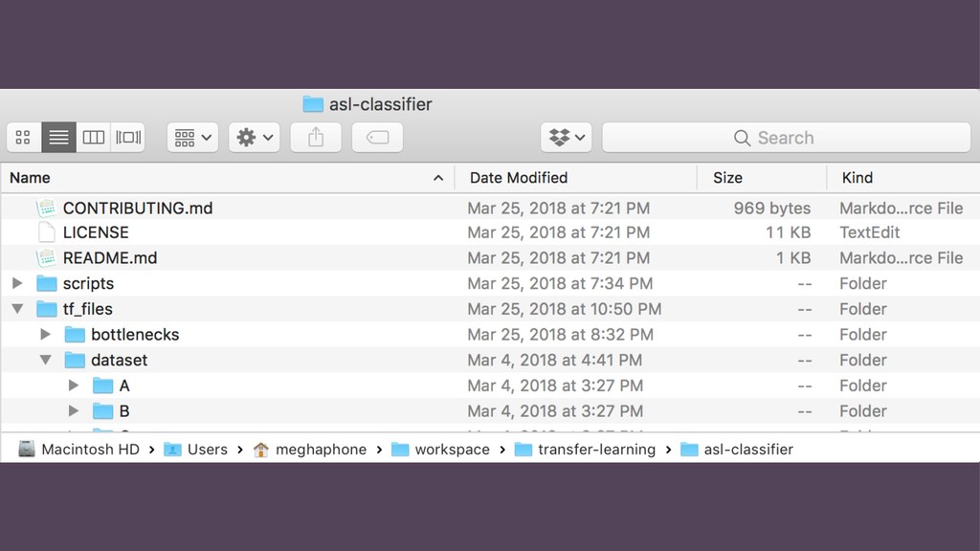The image size is (980, 551).
Task: Open the Dropbox toolbar menu
Action: [x=567, y=138]
